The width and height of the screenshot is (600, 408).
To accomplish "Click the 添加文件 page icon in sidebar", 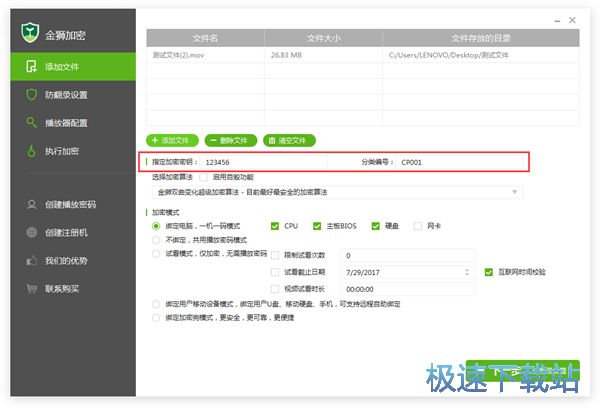I will pos(32,66).
